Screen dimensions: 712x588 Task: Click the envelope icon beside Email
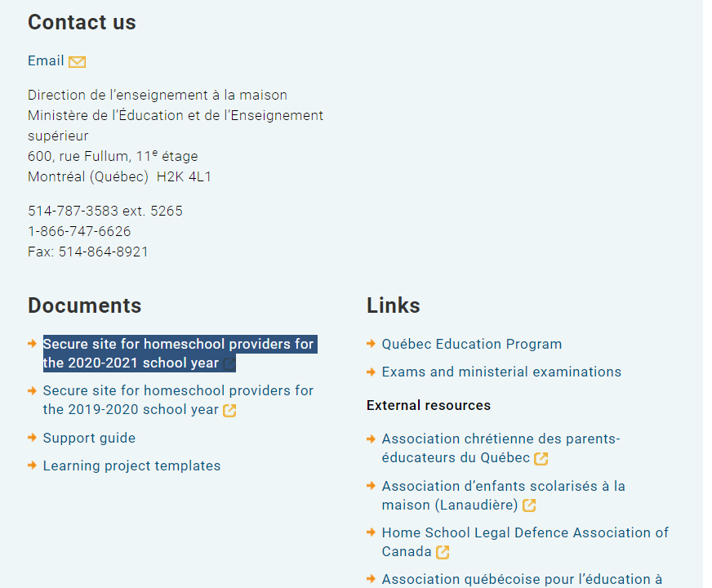tap(78, 62)
